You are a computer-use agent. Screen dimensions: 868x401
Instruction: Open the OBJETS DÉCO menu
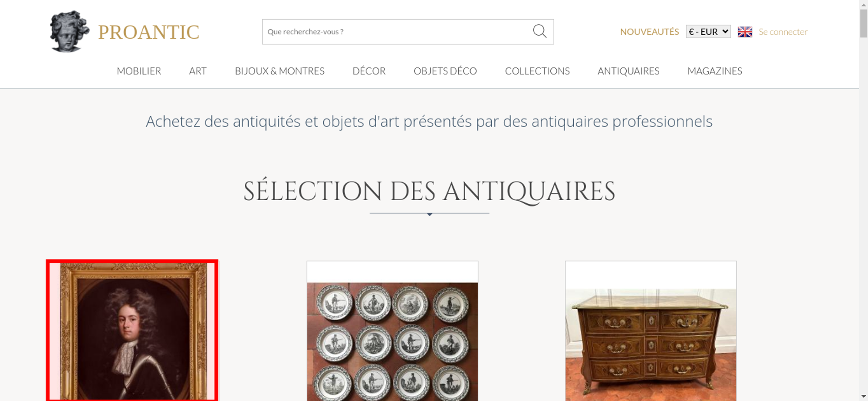(445, 71)
